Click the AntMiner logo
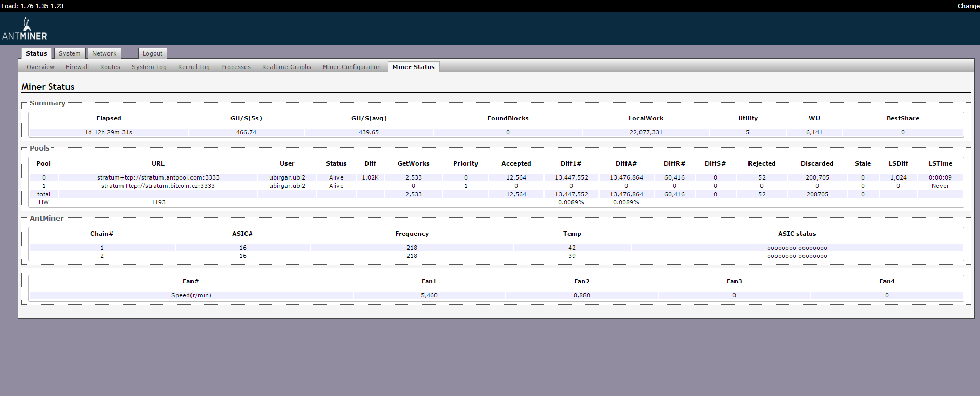The width and height of the screenshot is (980, 396). click(24, 30)
